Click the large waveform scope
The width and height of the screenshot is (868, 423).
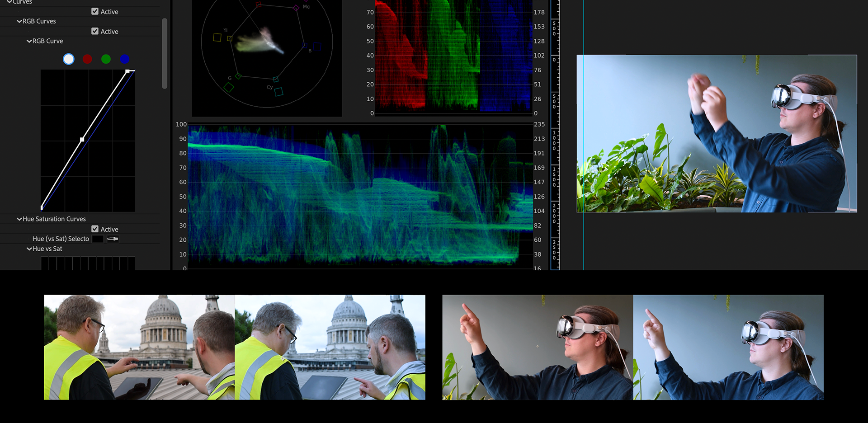pyautogui.click(x=360, y=196)
